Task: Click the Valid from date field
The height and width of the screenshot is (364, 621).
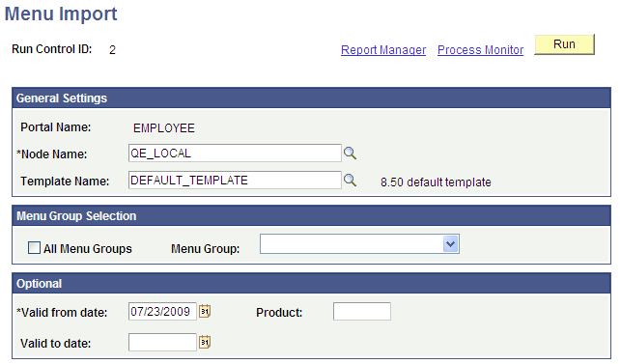Action: (x=162, y=311)
